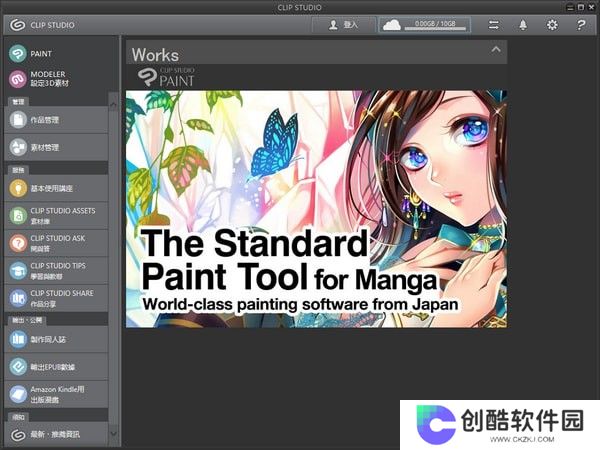Click the sidebar scroll up arrow
This screenshot has height=450, width=600.
[113, 103]
